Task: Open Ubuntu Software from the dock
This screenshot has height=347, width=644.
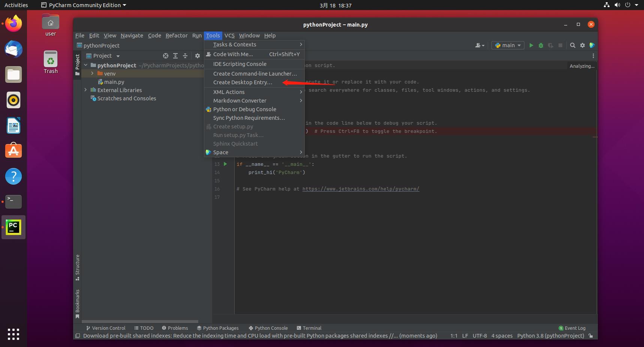Action: 13,151
